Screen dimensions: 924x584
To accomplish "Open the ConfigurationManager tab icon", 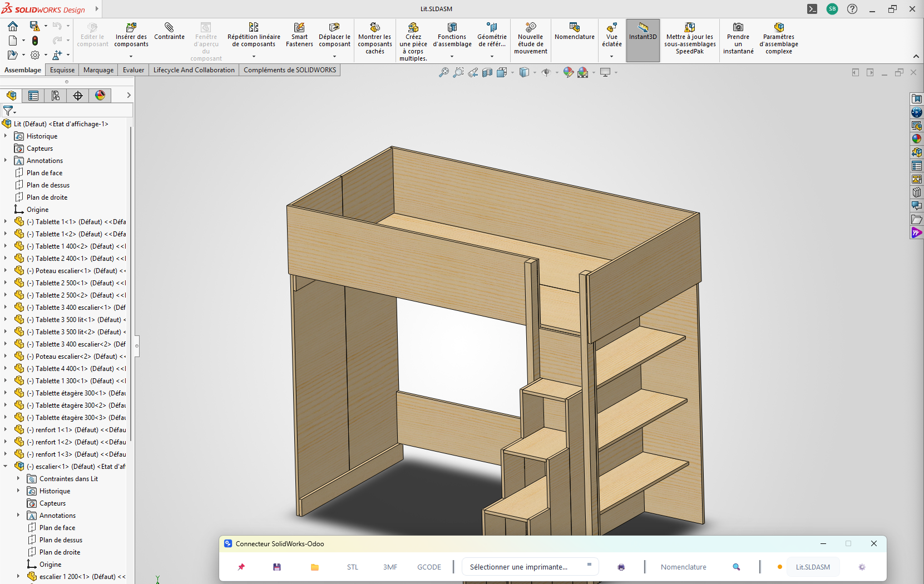I will [56, 96].
